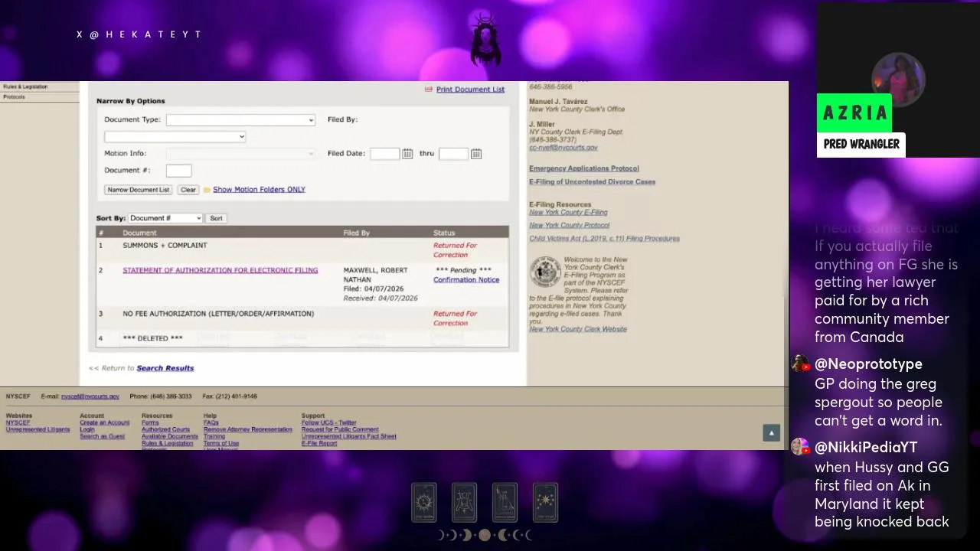Open Statement of Authorization for Electronic Filing
980x551 pixels.
point(220,270)
